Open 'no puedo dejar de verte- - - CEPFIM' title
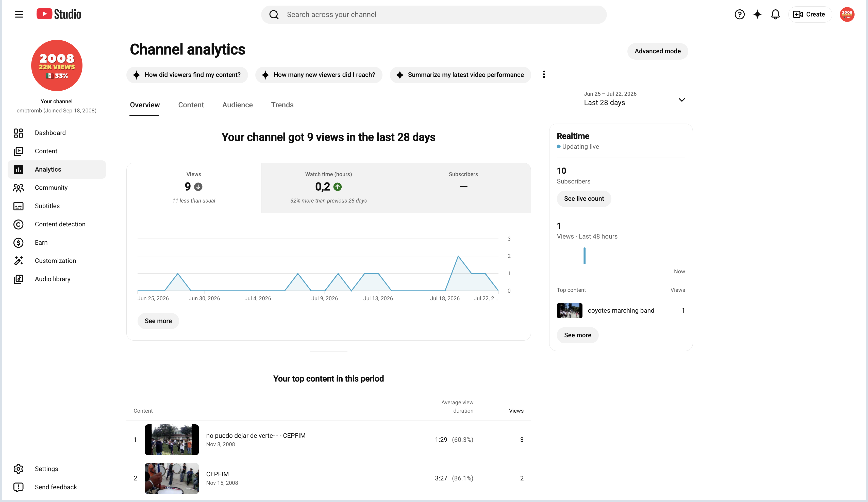 click(256, 436)
